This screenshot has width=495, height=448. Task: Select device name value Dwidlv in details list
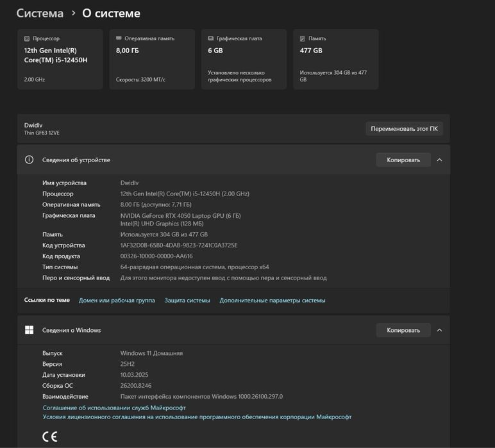[130, 183]
